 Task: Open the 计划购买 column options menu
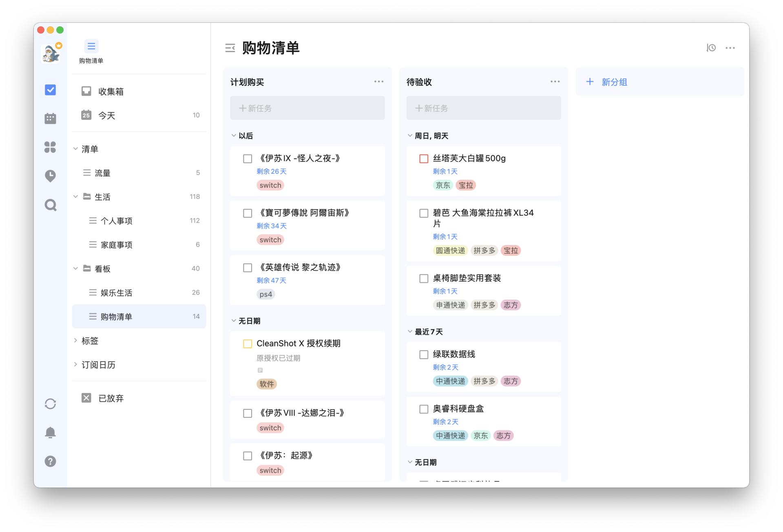pyautogui.click(x=378, y=82)
